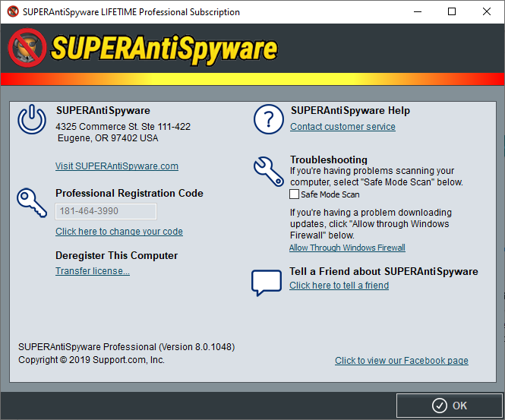
Task: Click the Tell a Friend about SUPERAntiSpyware heading
Action: pos(383,271)
